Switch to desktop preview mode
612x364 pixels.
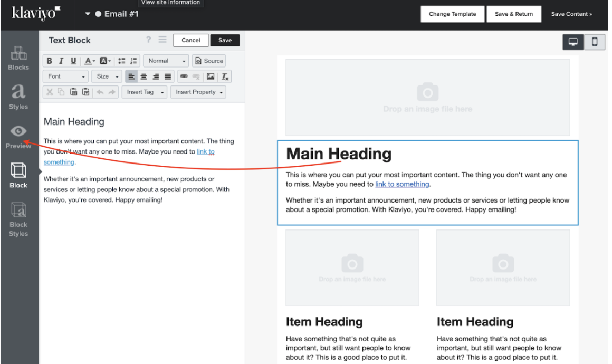click(573, 42)
